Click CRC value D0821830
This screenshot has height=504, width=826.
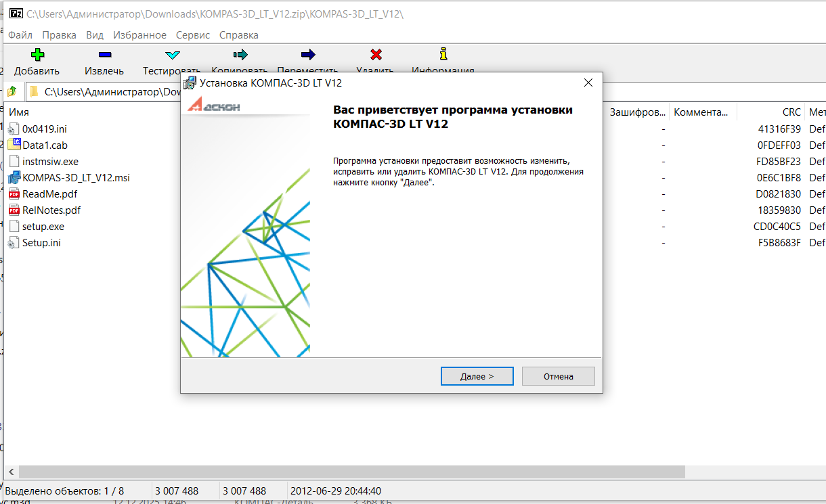tap(779, 194)
